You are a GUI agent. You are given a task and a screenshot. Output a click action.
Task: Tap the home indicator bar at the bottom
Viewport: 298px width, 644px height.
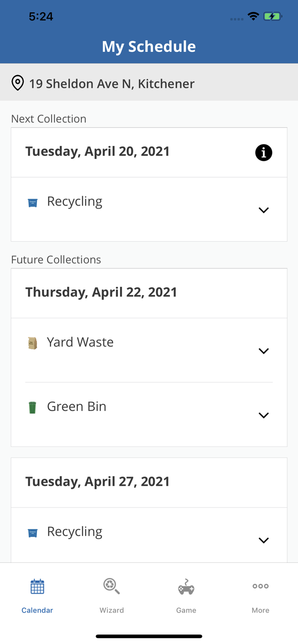coord(149,636)
